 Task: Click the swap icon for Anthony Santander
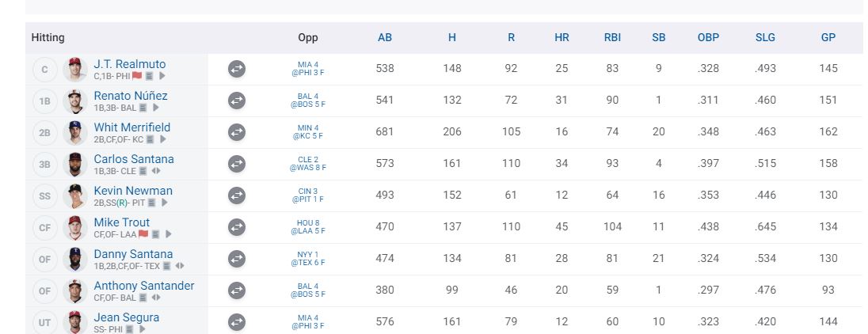coord(236,291)
